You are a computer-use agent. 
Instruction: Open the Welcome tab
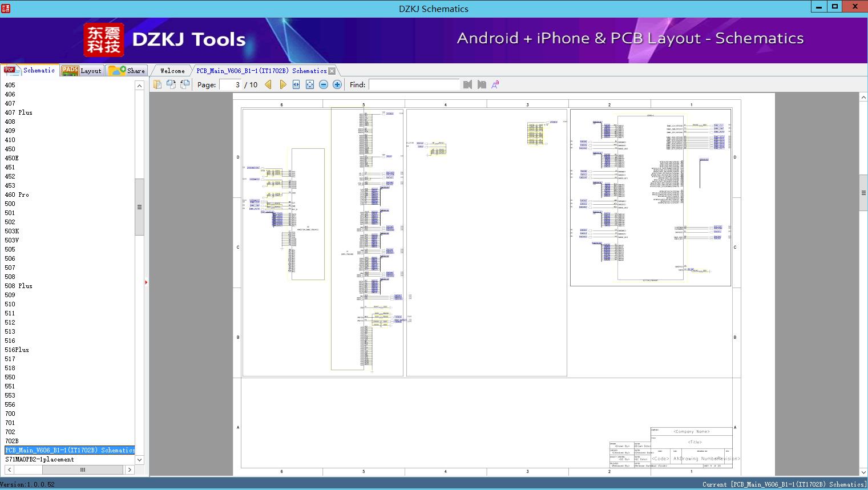tap(172, 71)
